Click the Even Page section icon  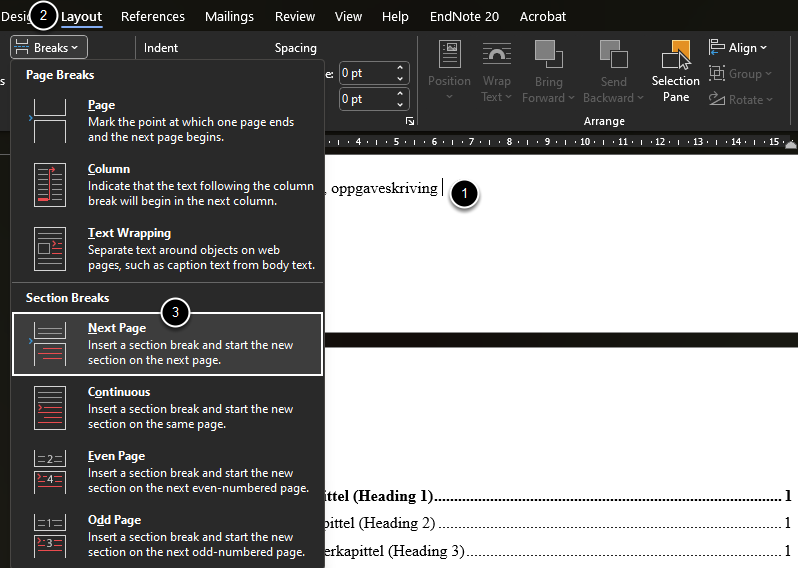point(49,472)
